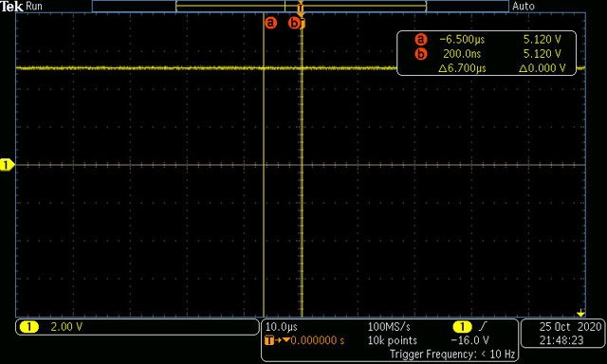Click the Auto trigger mode label
This screenshot has width=607, height=364.
pos(524,7)
